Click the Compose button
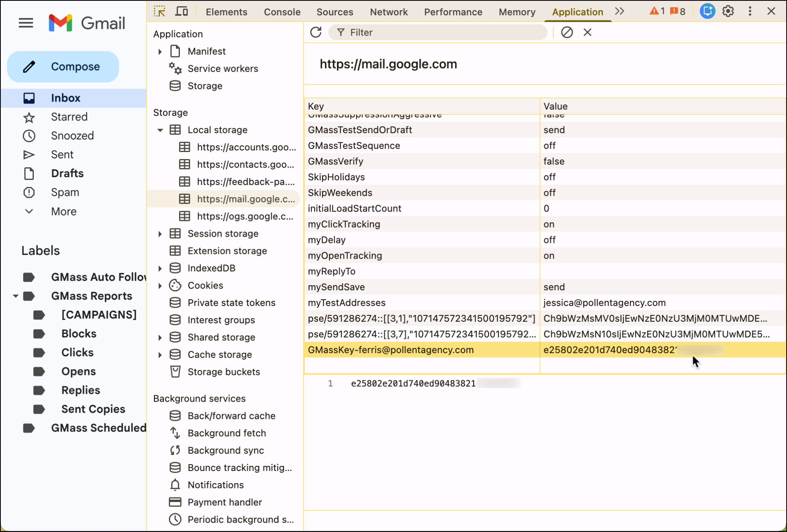 63,67
